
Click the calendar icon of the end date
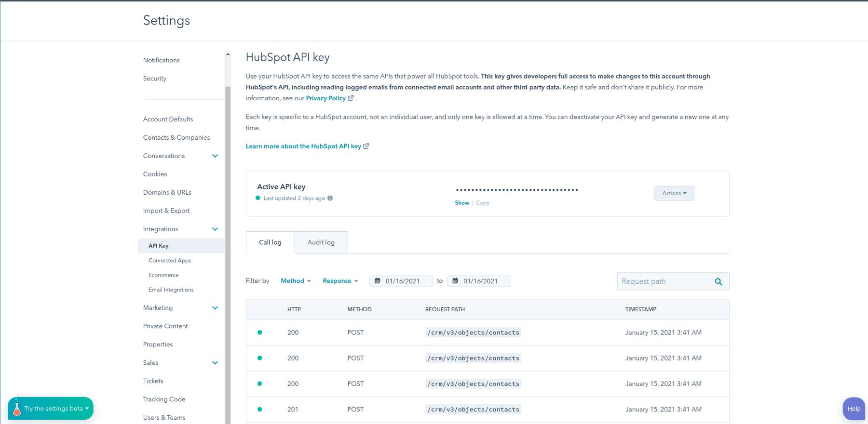tap(455, 281)
